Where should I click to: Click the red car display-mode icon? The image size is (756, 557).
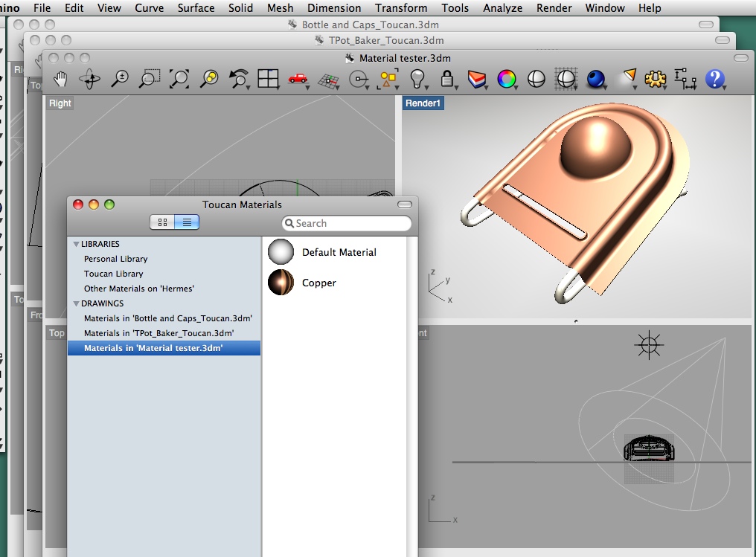(298, 78)
